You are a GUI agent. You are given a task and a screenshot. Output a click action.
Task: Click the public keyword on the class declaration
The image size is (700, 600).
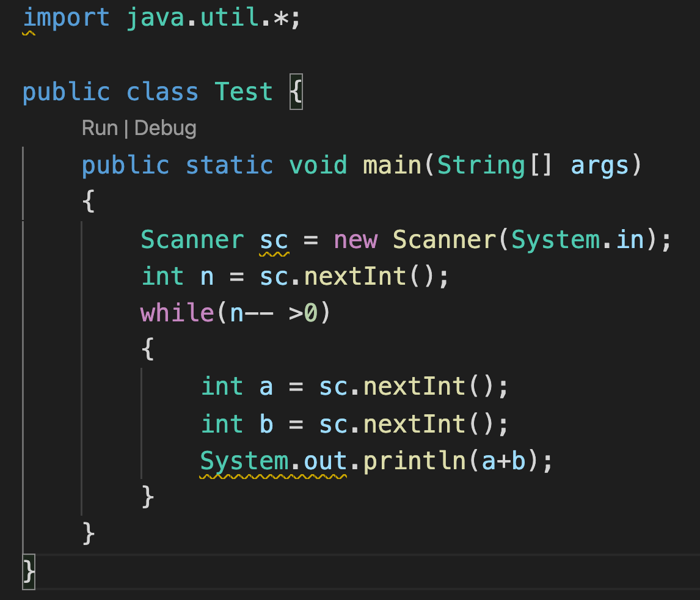[67, 91]
